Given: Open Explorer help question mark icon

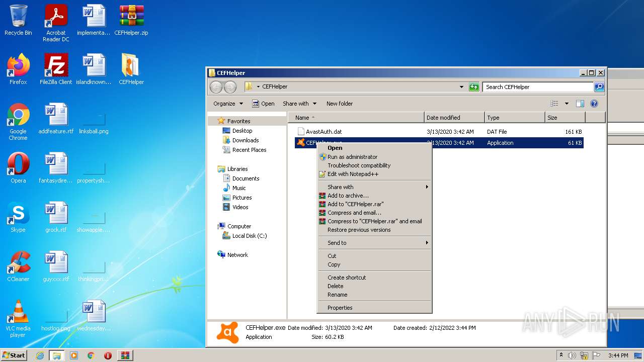Looking at the screenshot, I should [594, 104].
